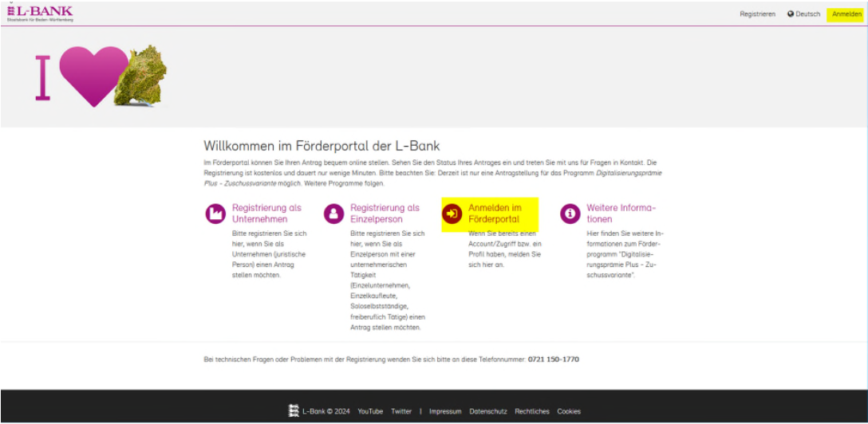Open the Registrierung als Einzelperson heading
Viewport: 868px width, 424px height.
pyautogui.click(x=385, y=213)
